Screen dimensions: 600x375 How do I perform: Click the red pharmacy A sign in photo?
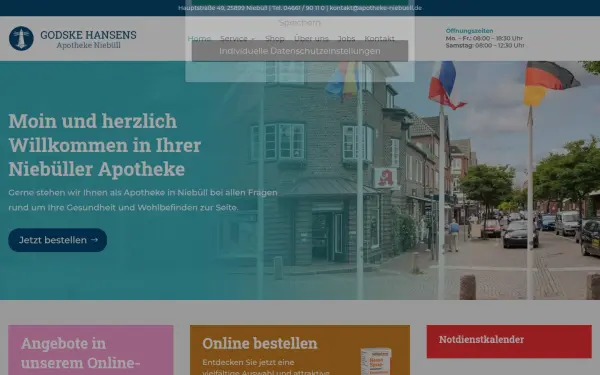[x=385, y=178]
